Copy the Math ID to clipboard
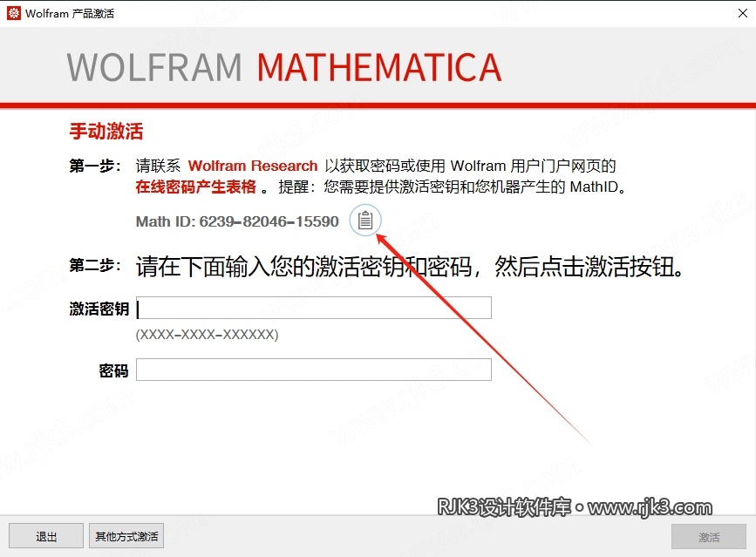The height and width of the screenshot is (557, 756). coord(365,221)
